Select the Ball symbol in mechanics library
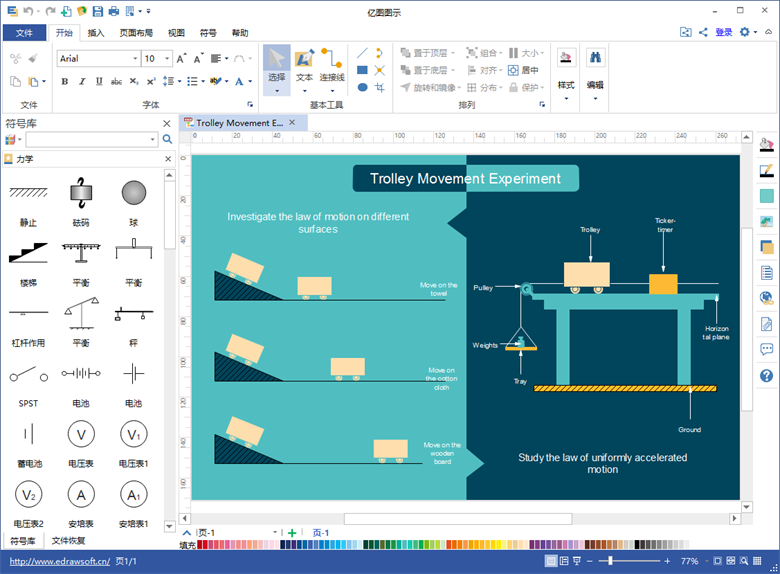Screen dimensions: 780x574 (134, 201)
